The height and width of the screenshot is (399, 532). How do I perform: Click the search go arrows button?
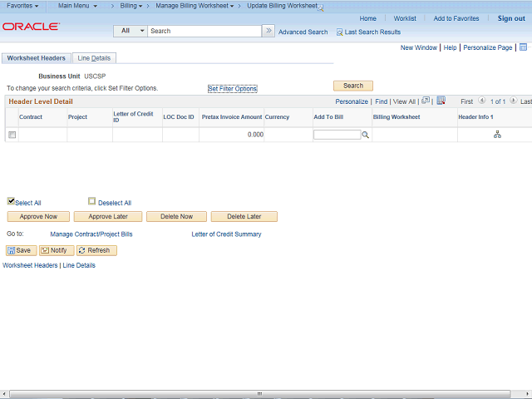[268, 31]
